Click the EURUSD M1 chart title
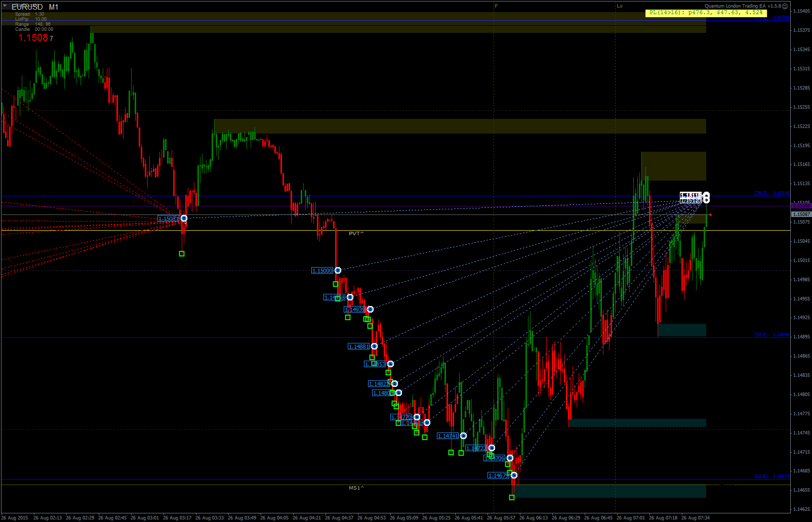Viewport: 812px width, 522px height. tap(35, 7)
